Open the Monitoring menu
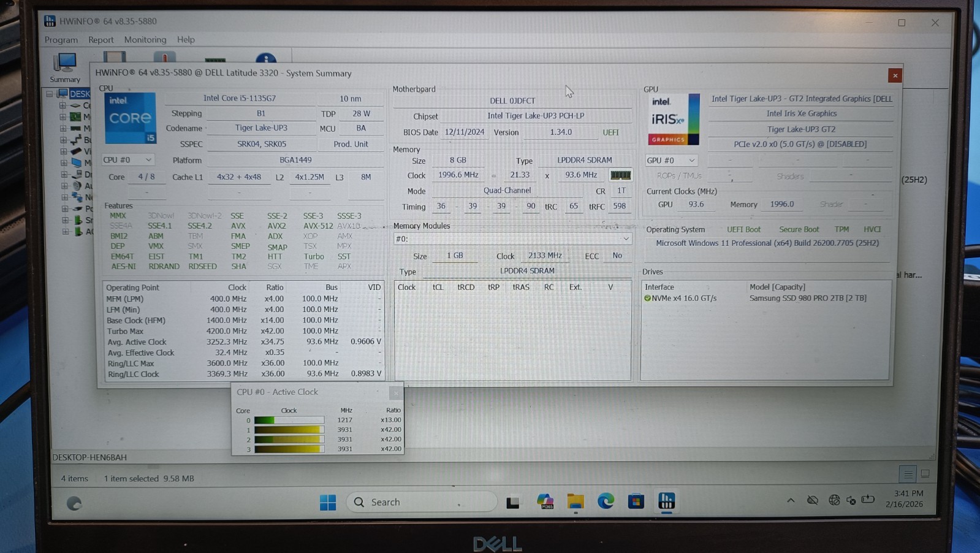This screenshot has width=980, height=553. (145, 40)
